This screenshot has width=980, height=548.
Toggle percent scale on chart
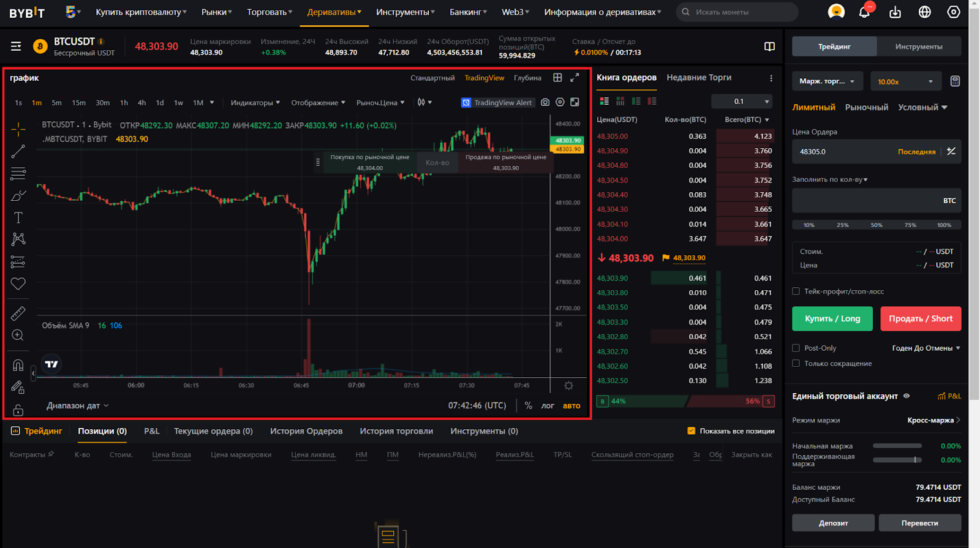pyautogui.click(x=528, y=405)
